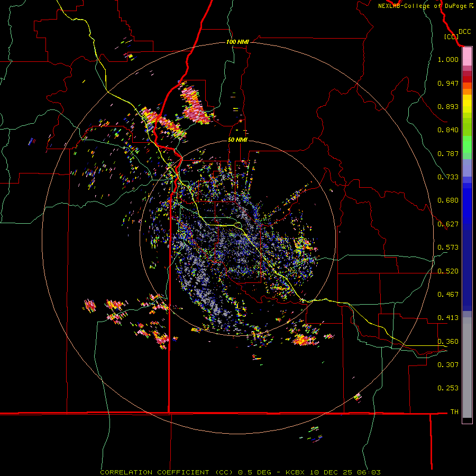Pick the gray section near 0.307
This screenshot has height=476, width=476.
pos(467,368)
